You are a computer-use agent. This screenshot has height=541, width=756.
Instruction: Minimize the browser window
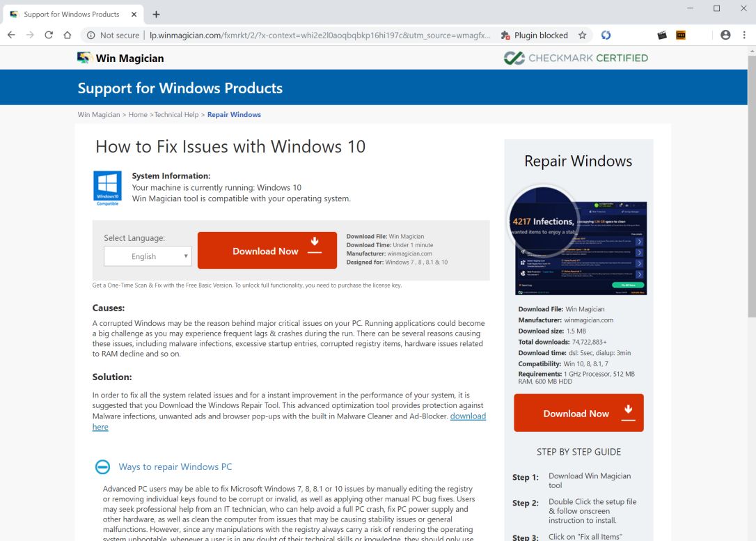click(x=691, y=8)
